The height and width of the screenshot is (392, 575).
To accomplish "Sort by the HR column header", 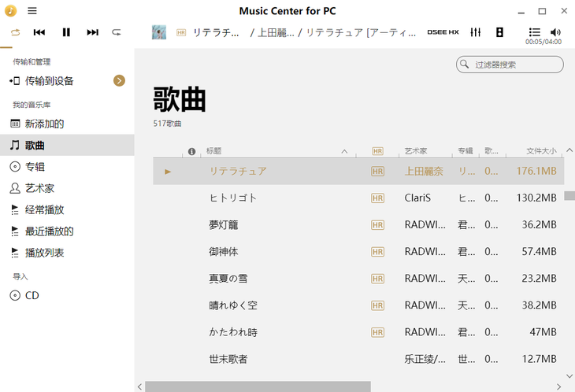I will [x=378, y=151].
